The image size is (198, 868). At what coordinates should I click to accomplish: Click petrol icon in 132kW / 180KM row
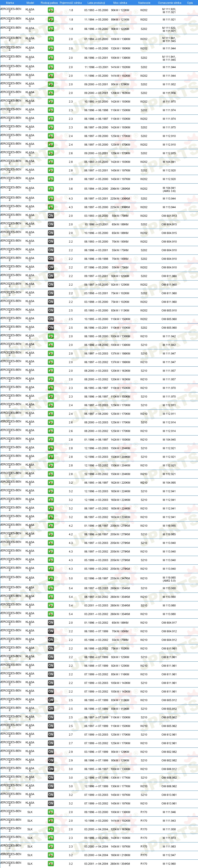51,48
